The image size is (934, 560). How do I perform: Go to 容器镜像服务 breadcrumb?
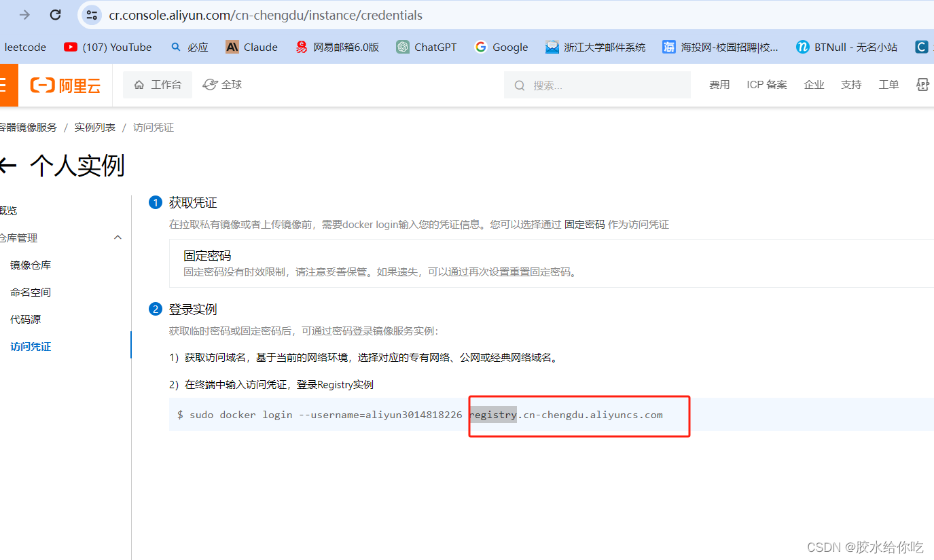pos(28,127)
